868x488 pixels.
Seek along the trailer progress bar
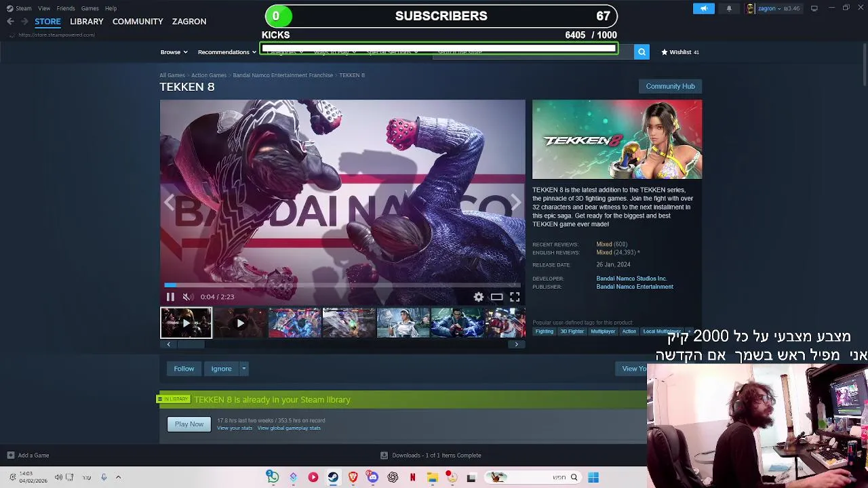(342, 285)
